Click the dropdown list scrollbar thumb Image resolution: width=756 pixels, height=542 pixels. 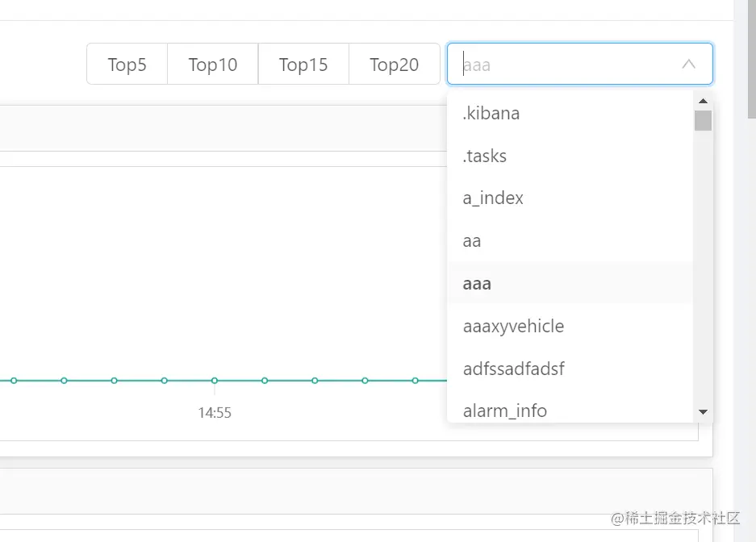click(x=703, y=121)
